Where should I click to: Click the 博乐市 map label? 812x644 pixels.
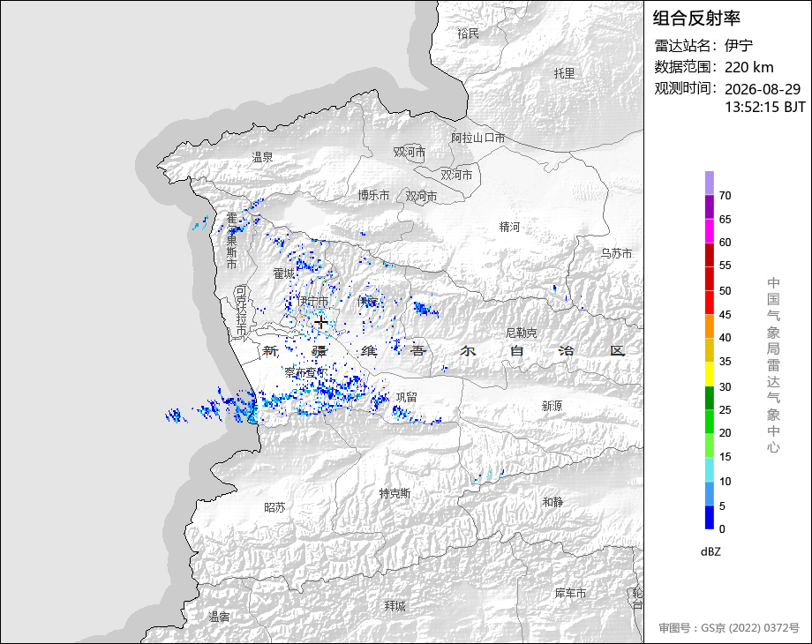373,195
